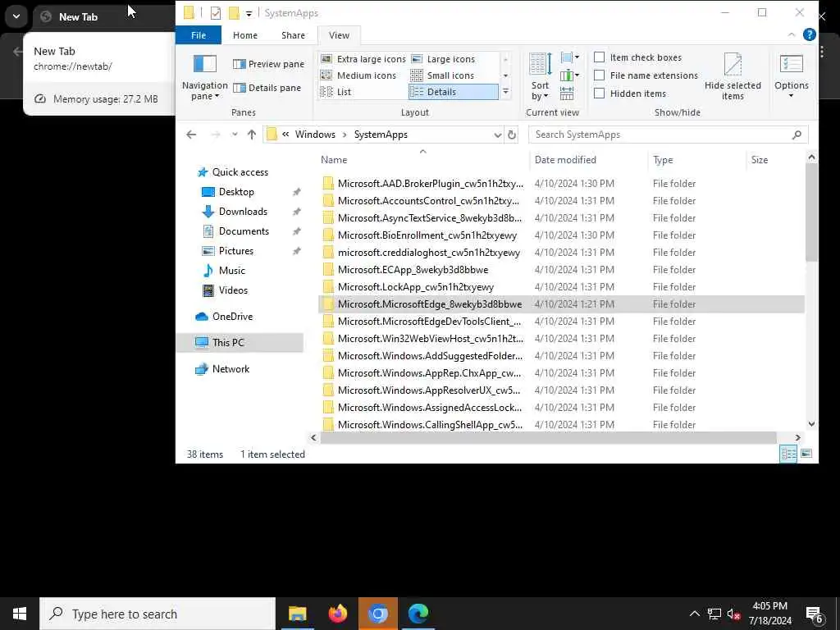This screenshot has height=630, width=840.
Task: Click the vertical scrollbar thumb
Action: pos(811,212)
